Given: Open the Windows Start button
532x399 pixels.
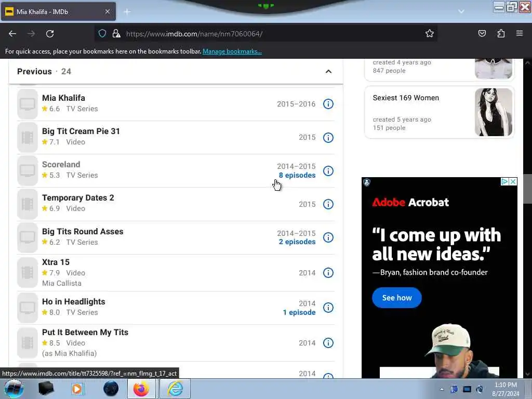Looking at the screenshot, I should pyautogui.click(x=14, y=389).
